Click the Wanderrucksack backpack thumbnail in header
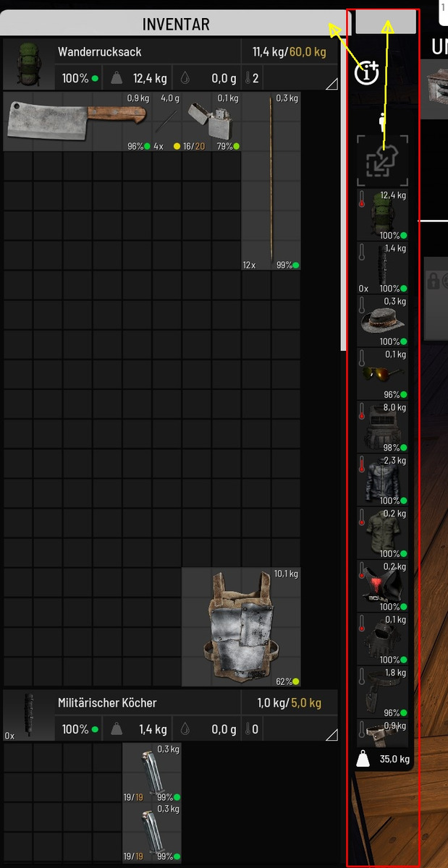Viewport: 448px width, 868px height. [28, 65]
